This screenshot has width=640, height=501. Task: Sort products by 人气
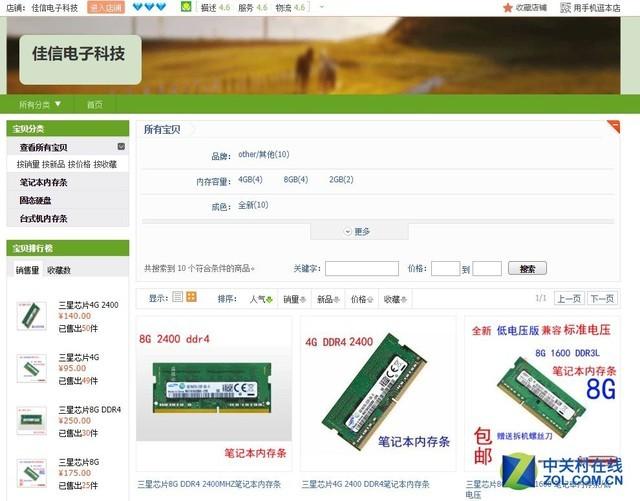tap(261, 299)
